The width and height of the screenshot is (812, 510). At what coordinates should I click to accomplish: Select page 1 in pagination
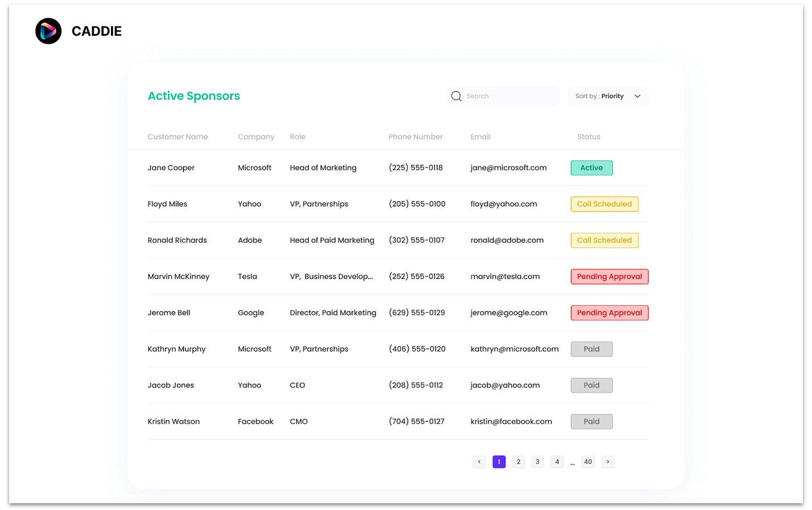pos(499,462)
